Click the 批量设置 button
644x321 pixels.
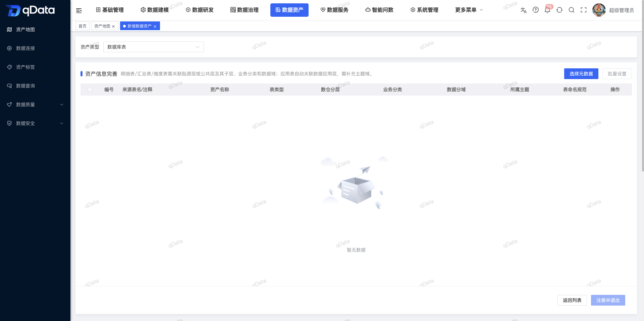point(617,74)
